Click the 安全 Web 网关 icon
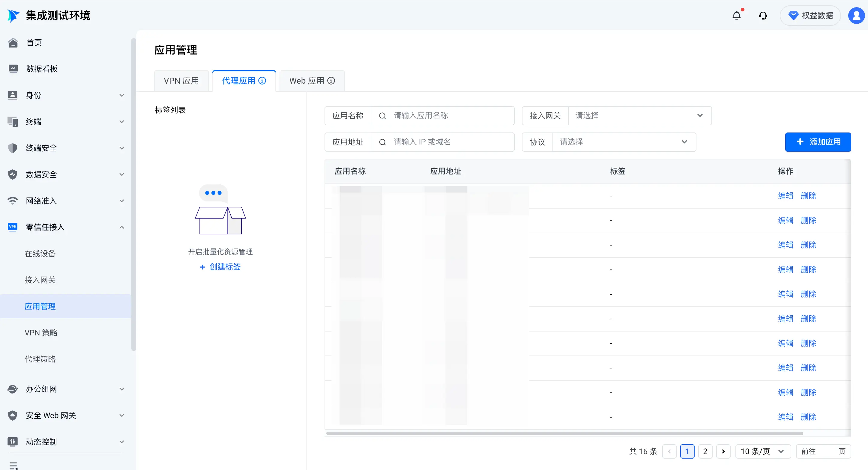The image size is (868, 470). point(13,415)
